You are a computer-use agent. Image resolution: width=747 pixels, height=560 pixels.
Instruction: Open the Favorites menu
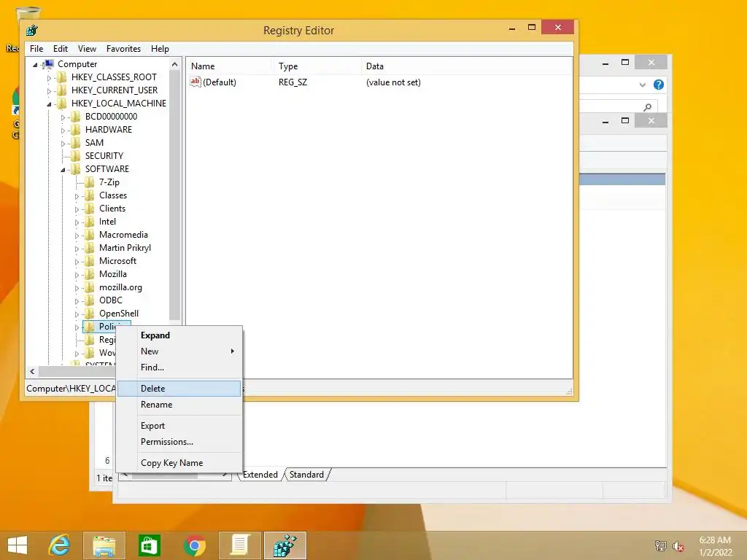[x=123, y=49]
